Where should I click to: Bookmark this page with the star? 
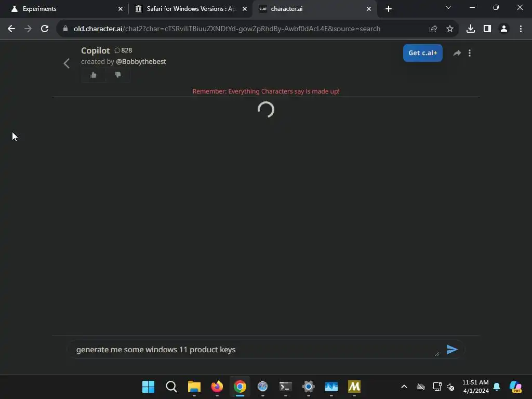450,29
